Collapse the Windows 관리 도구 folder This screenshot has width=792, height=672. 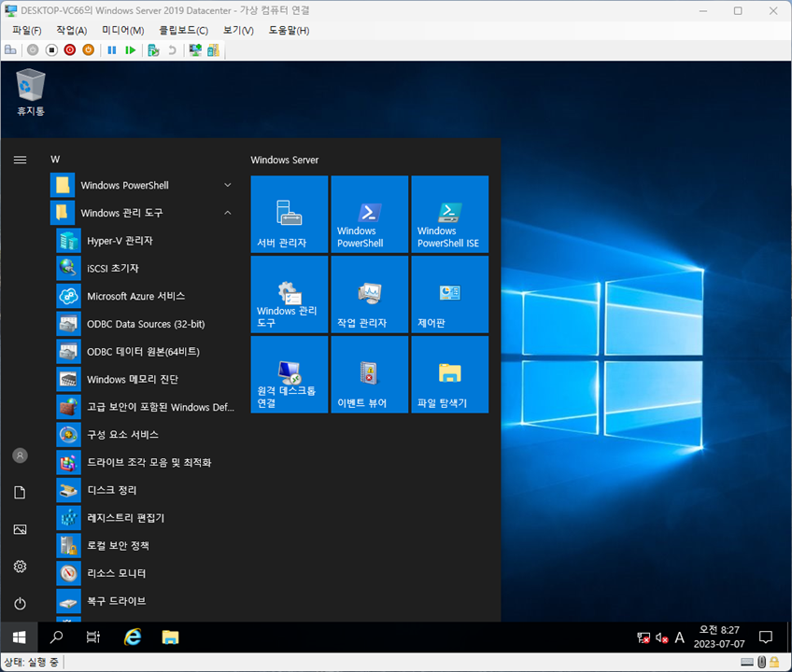click(x=143, y=213)
